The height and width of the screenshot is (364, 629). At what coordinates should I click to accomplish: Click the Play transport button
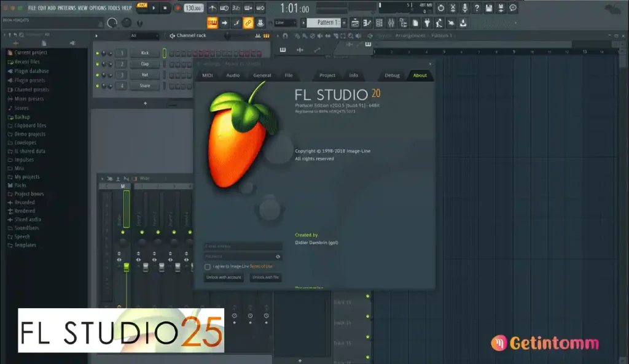click(154, 7)
